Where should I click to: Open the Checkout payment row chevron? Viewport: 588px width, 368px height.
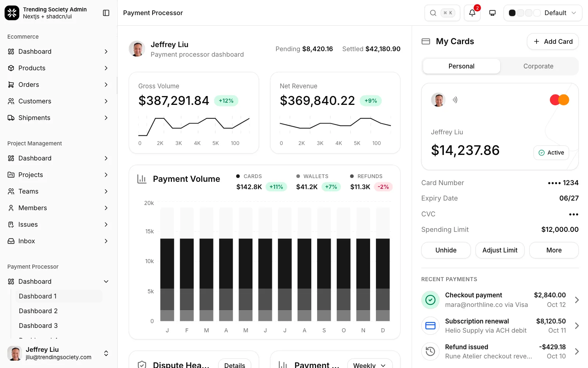577,300
